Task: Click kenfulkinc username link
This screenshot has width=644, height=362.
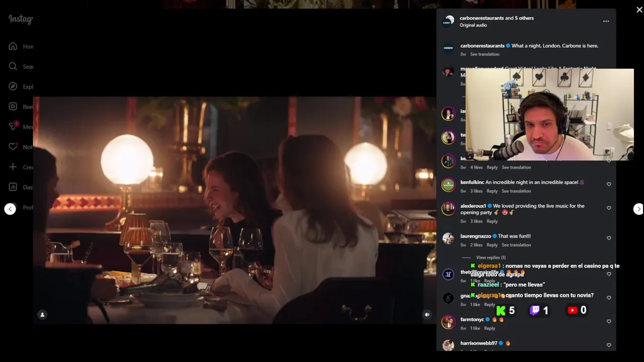Action: point(472,183)
